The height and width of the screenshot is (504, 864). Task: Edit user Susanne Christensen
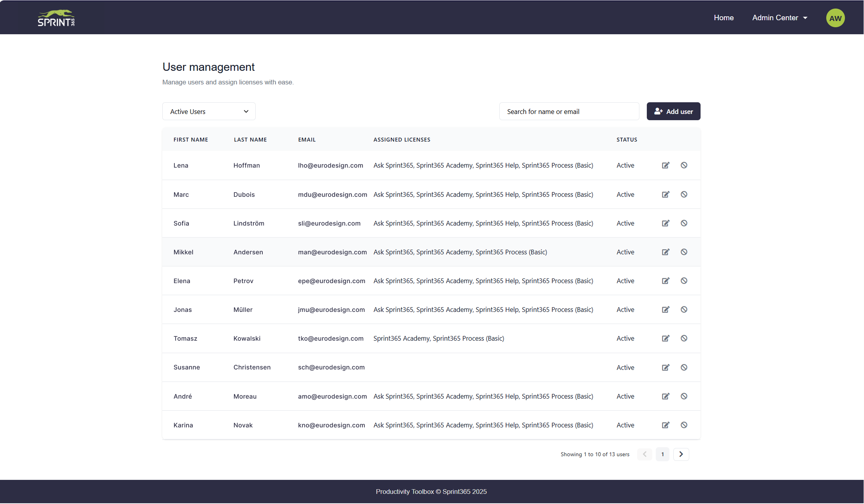point(666,367)
